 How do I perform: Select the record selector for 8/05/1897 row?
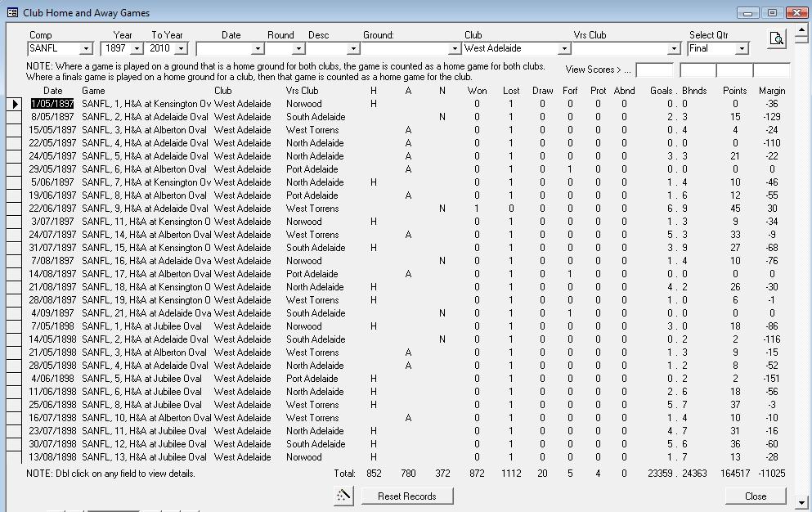tap(14, 117)
